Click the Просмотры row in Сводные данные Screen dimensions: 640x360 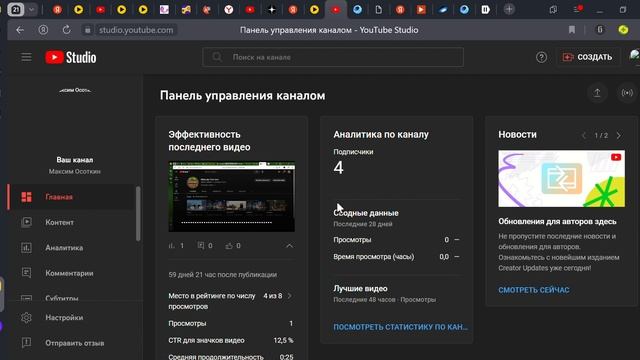pos(396,240)
